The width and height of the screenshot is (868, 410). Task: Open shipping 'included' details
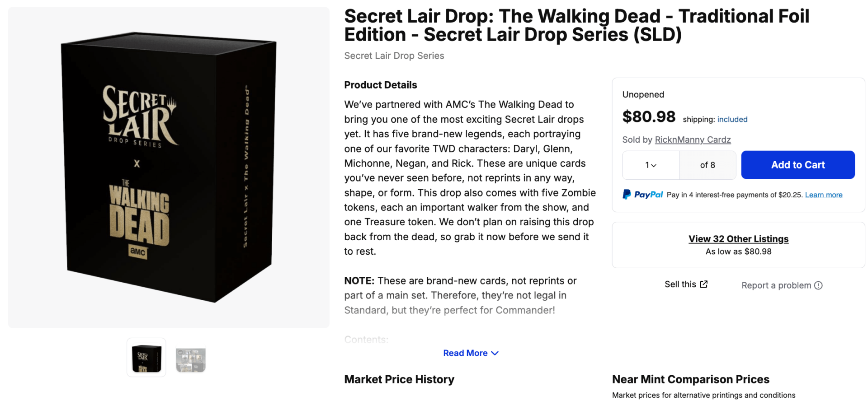731,119
